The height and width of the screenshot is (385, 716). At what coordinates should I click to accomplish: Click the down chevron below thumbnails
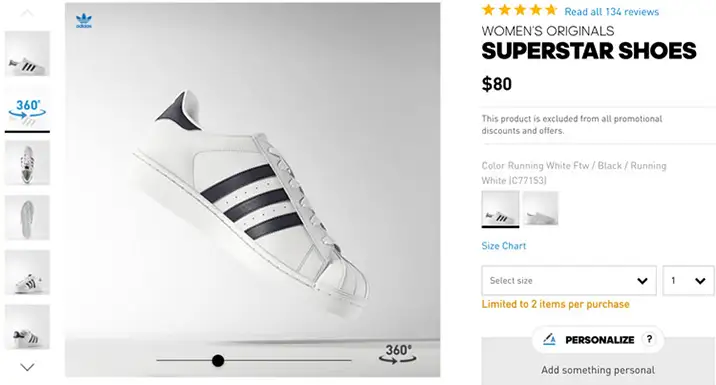27,367
